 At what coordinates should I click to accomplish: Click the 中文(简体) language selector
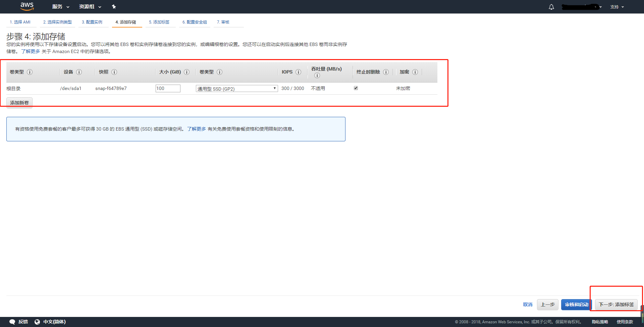54,322
